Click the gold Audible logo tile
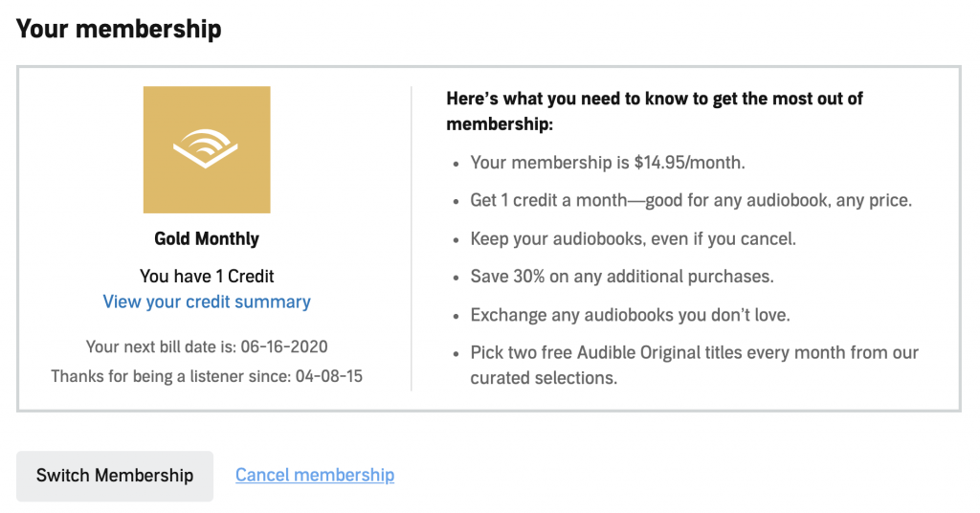The image size is (980, 513). [207, 150]
